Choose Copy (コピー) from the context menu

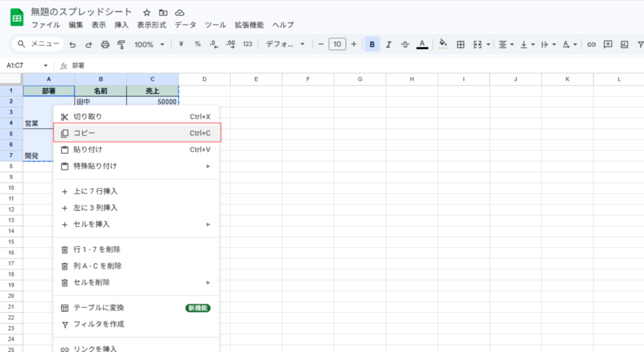[136, 133]
